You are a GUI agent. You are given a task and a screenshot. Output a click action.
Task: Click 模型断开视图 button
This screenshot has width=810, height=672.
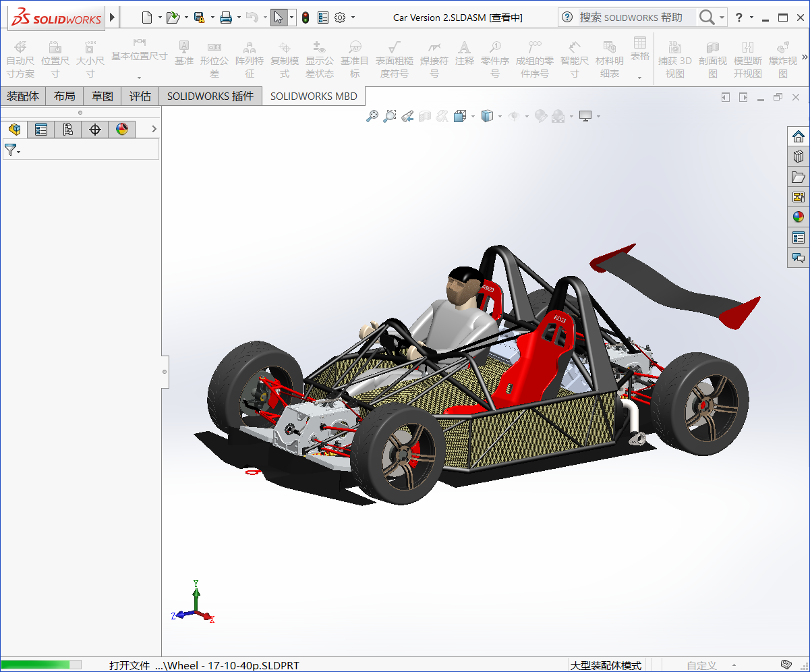point(748,58)
